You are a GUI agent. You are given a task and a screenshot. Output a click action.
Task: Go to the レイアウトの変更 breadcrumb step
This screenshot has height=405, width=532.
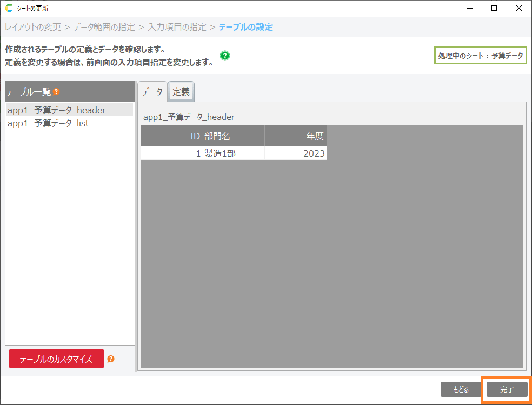pyautogui.click(x=33, y=27)
